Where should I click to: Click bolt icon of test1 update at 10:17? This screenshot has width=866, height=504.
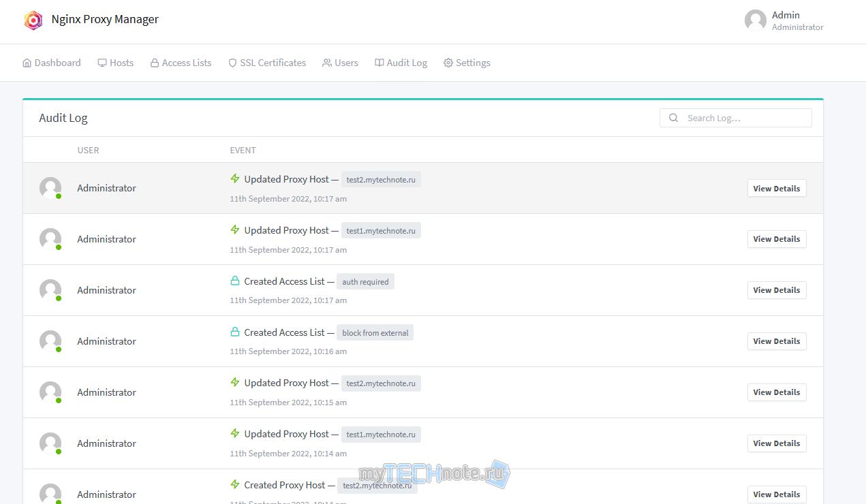click(235, 230)
